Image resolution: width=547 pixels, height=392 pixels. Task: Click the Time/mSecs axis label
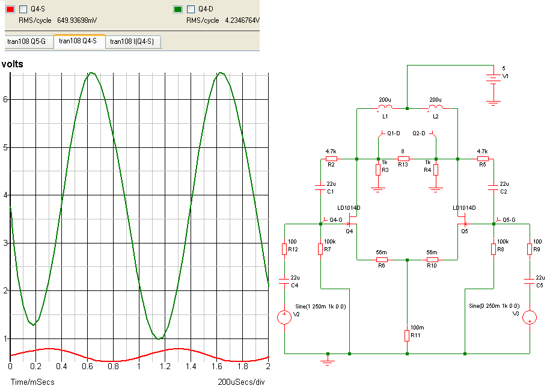(x=32, y=382)
